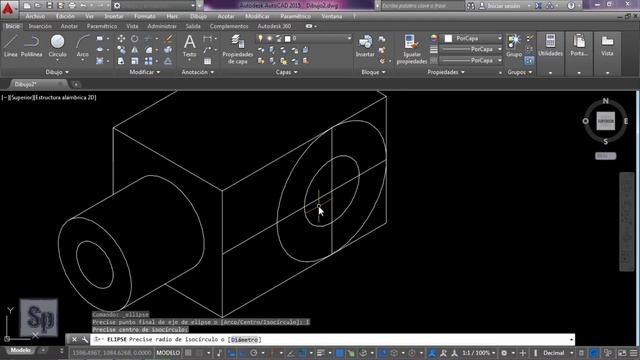Select the Texto annotation tool
The width and height of the screenshot is (640, 360).
coord(189,46)
